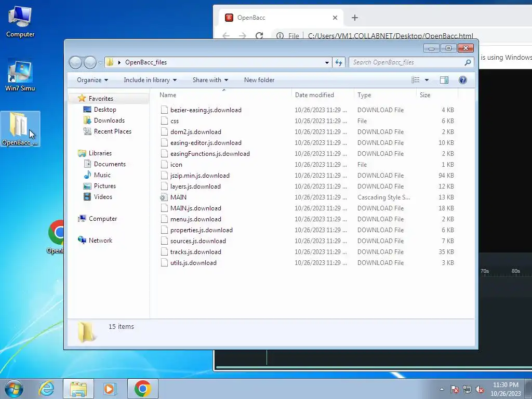
Task: Launch Internet Explorer from the taskbar
Action: [x=46, y=389]
